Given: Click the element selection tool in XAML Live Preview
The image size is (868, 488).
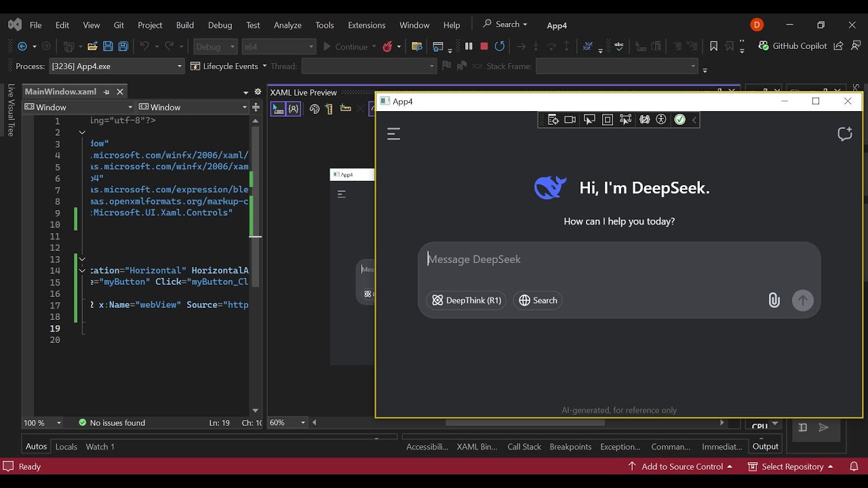Looking at the screenshot, I should click(x=278, y=108).
